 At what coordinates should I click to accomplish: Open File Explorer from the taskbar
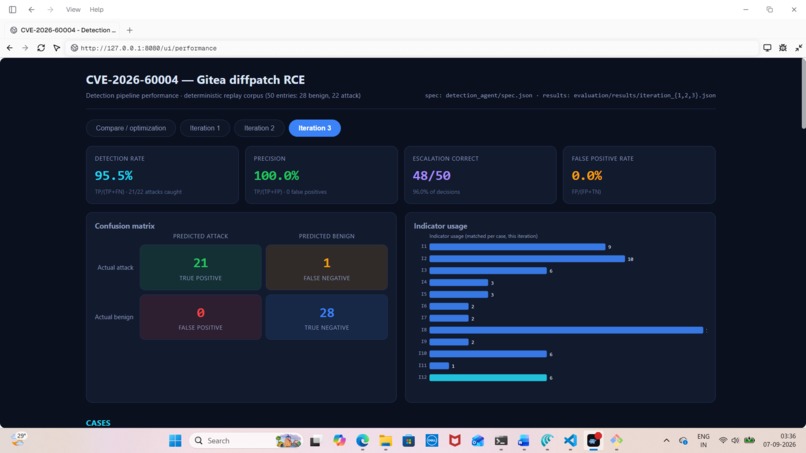(386, 441)
